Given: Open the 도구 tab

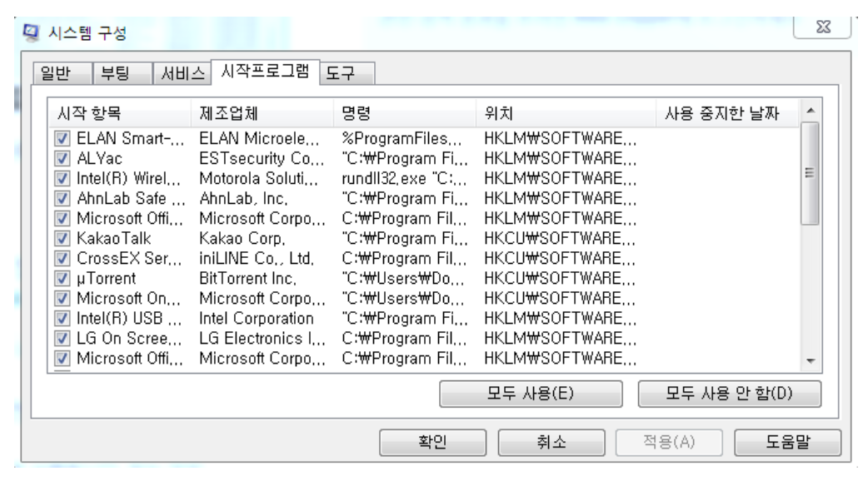Looking at the screenshot, I should [x=347, y=73].
